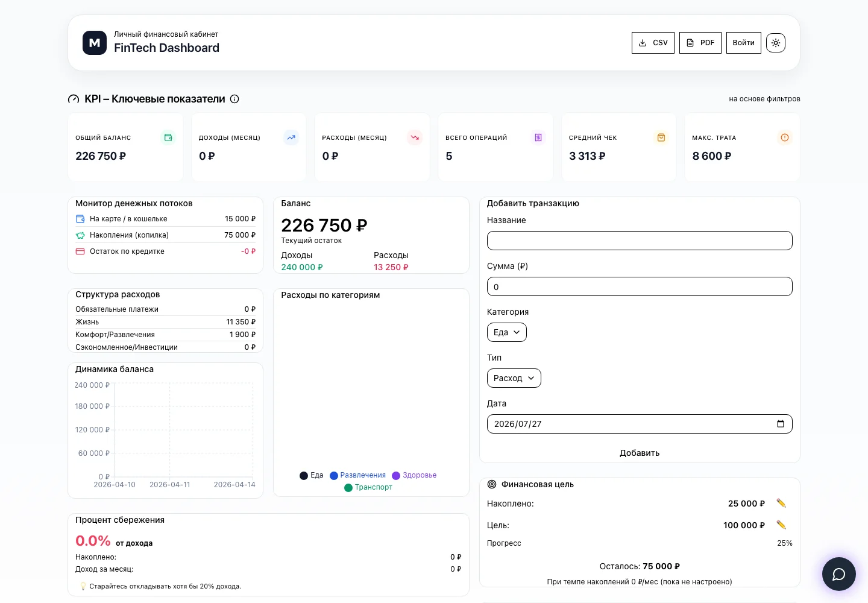Open the Категория dropdown showing Еда
Image resolution: width=868 pixels, height=603 pixels.
point(507,332)
